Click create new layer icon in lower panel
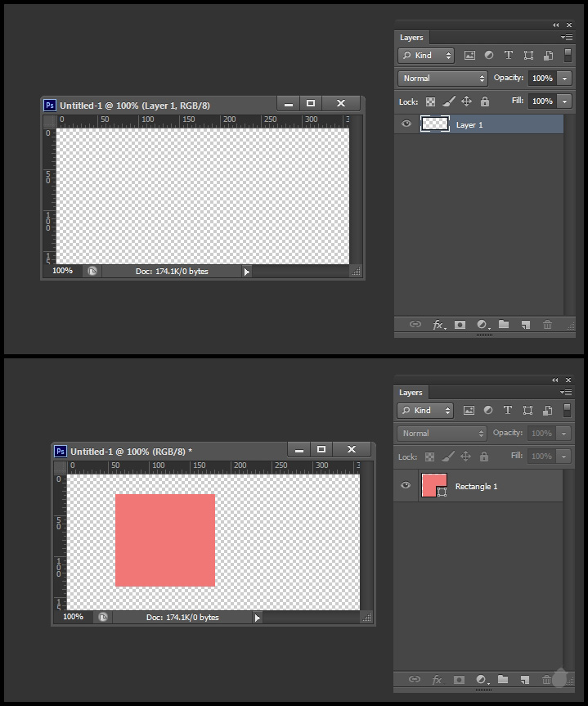 click(525, 680)
